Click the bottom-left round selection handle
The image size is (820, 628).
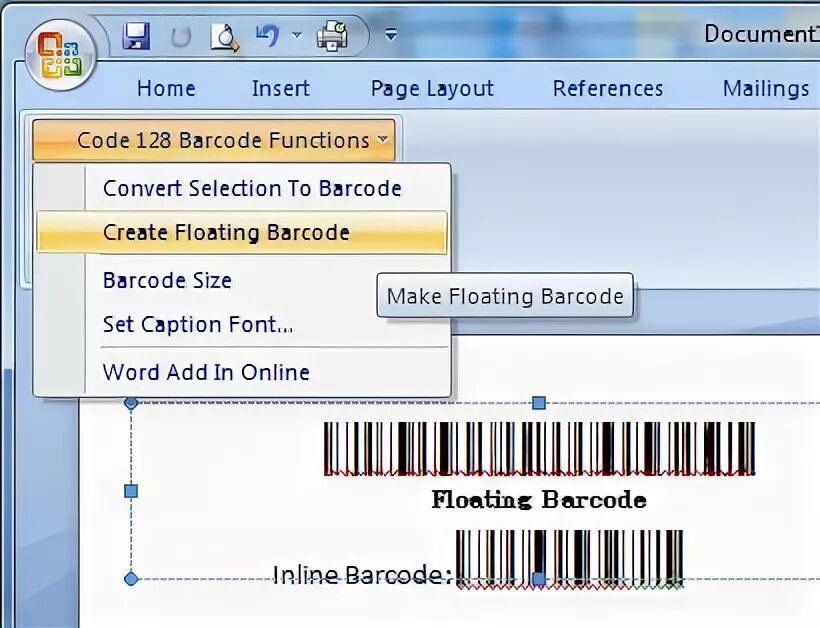point(131,579)
